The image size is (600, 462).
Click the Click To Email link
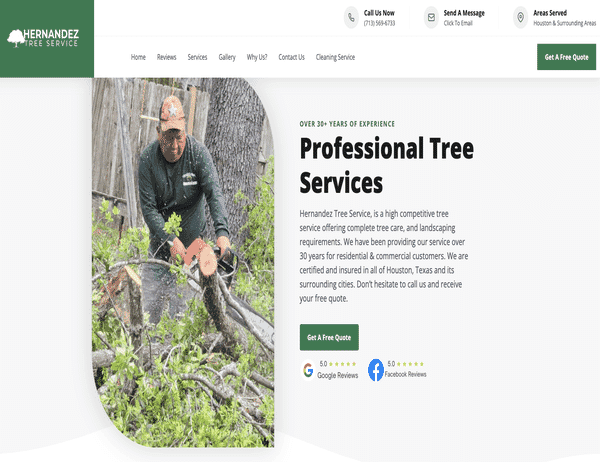[x=458, y=23]
